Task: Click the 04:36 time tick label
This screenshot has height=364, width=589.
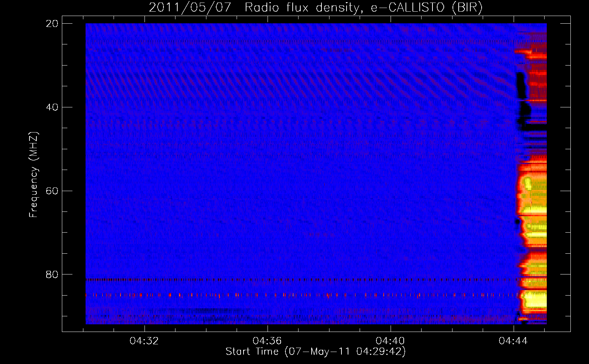Action: pos(268,341)
